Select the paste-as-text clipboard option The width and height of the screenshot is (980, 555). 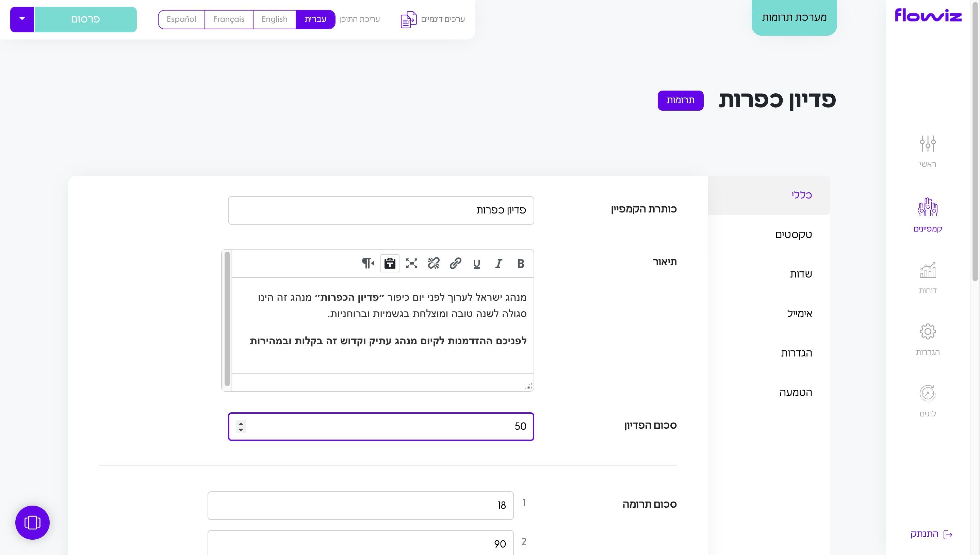click(390, 263)
